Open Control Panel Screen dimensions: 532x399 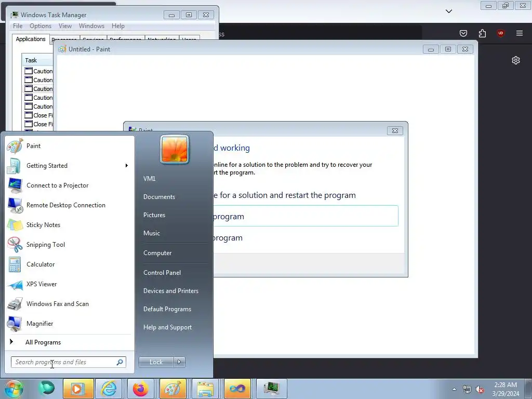(162, 272)
